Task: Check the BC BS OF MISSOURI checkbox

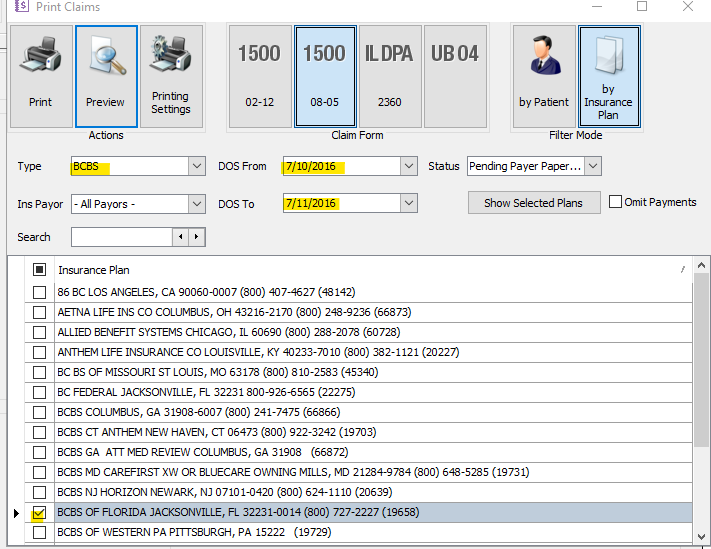Action: [x=39, y=372]
